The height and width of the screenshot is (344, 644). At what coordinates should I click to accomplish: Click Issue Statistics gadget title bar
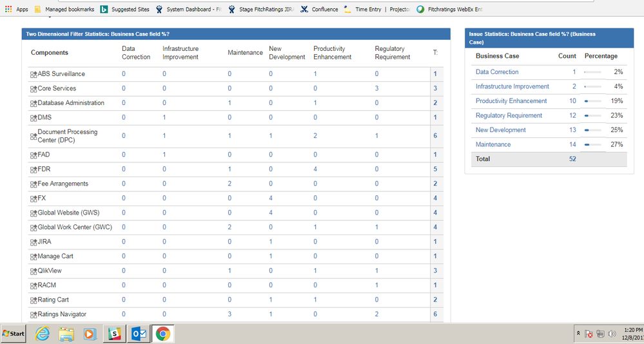pyautogui.click(x=549, y=38)
